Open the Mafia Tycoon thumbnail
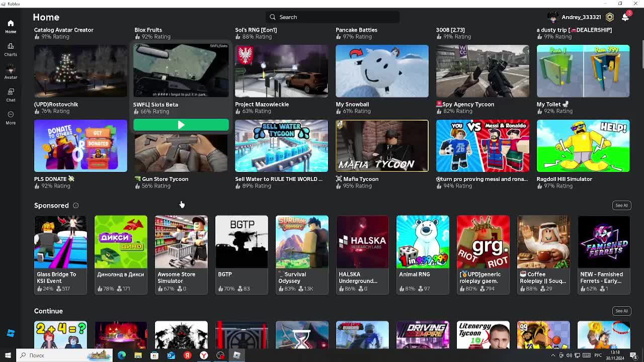Viewport: 644px width, 362px height. [382, 146]
